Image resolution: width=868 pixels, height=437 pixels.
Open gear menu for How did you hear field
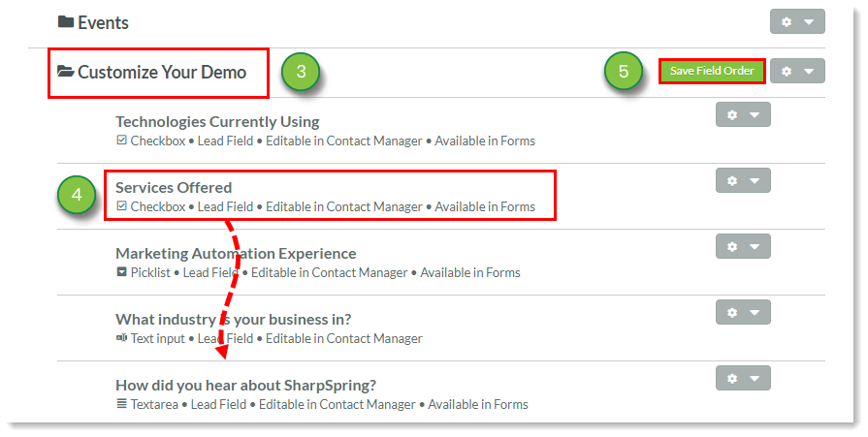click(x=743, y=378)
